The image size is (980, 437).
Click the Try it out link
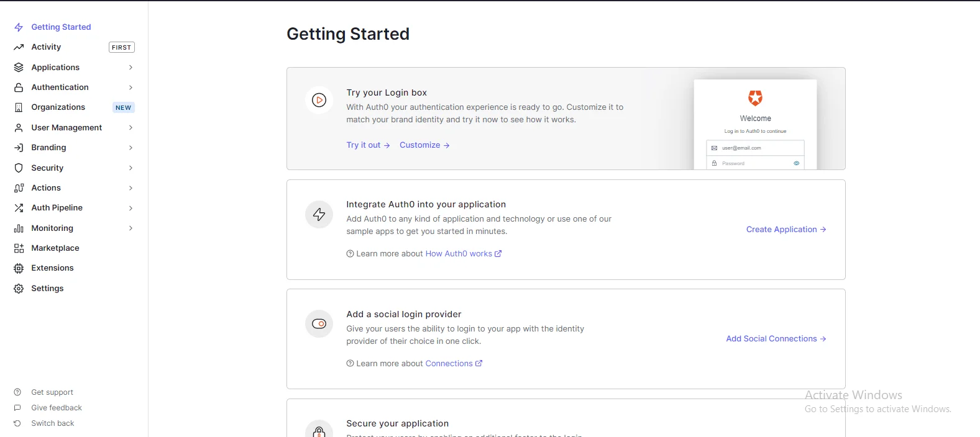tap(368, 145)
